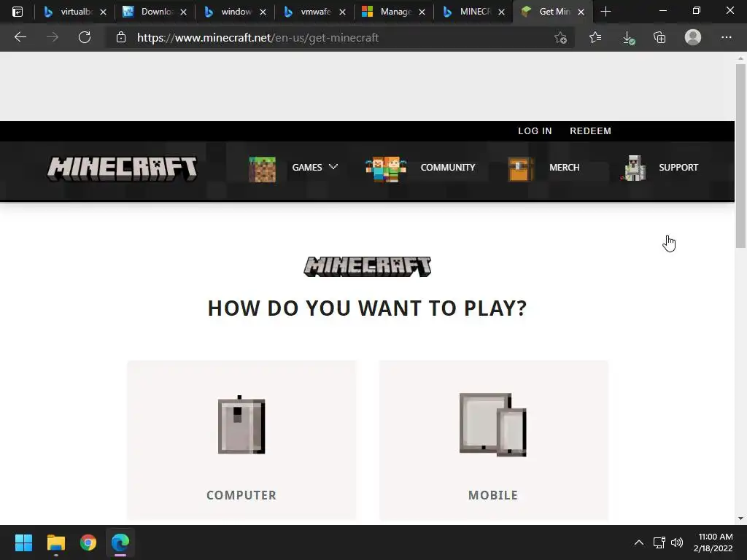
Task: Switch to the windows search tab
Action: click(x=228, y=12)
